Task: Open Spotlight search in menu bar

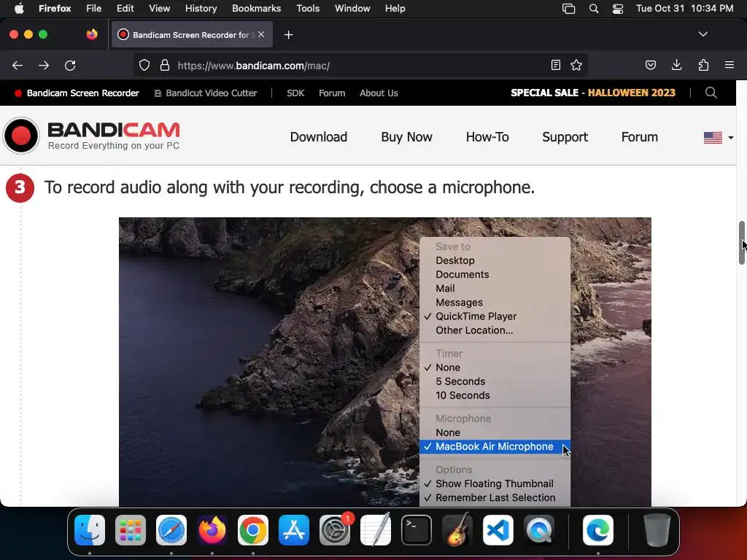Action: click(594, 8)
